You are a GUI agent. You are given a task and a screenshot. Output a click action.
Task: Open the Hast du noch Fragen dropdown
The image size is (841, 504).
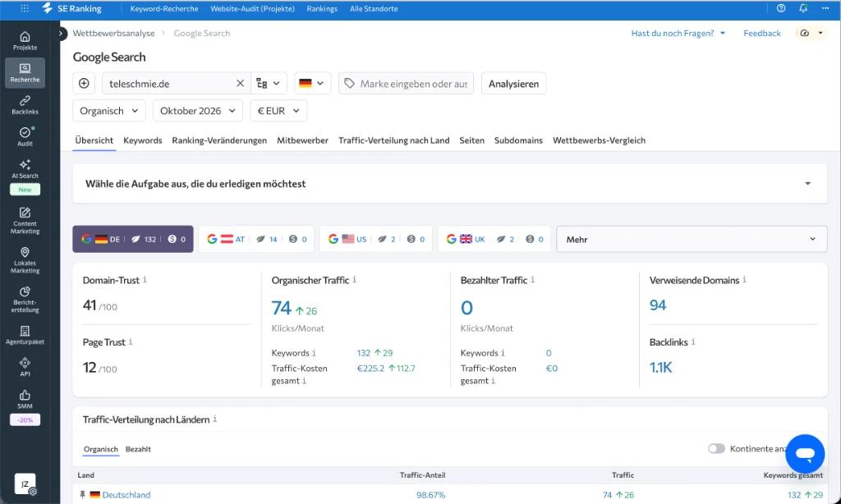click(x=678, y=33)
